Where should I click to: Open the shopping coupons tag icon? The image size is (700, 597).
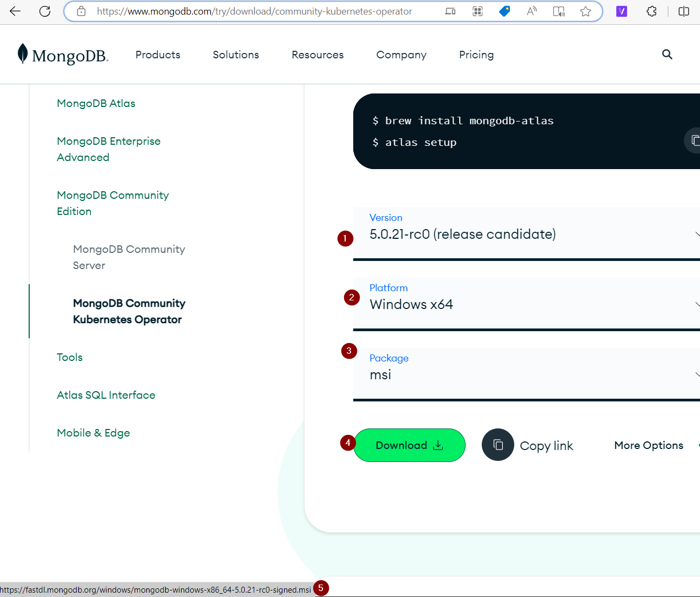[x=504, y=11]
